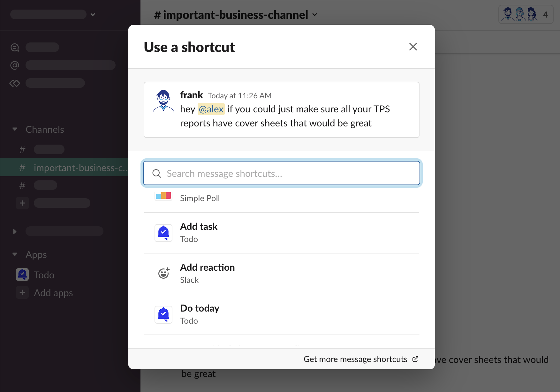The height and width of the screenshot is (392, 560).
Task: View channel members avatars with count 4
Action: click(526, 15)
